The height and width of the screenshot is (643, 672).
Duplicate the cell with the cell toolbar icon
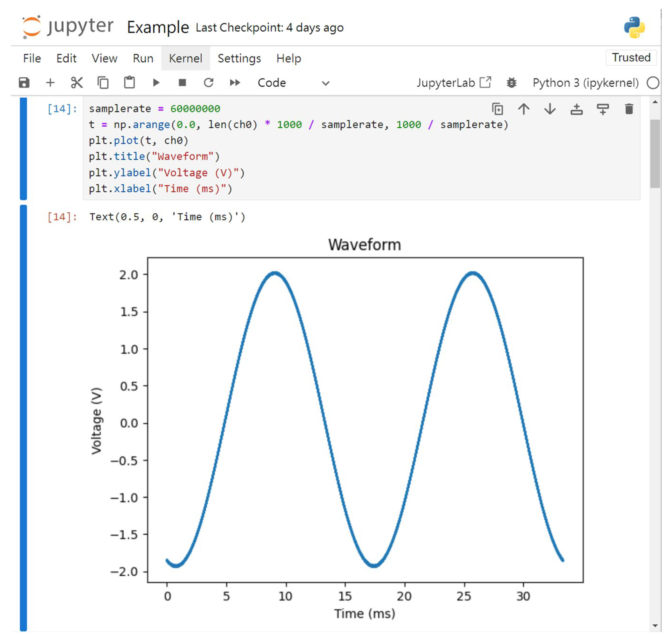pyautogui.click(x=497, y=109)
